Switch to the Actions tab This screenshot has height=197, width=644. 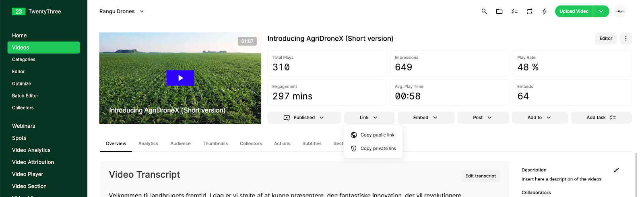282,144
